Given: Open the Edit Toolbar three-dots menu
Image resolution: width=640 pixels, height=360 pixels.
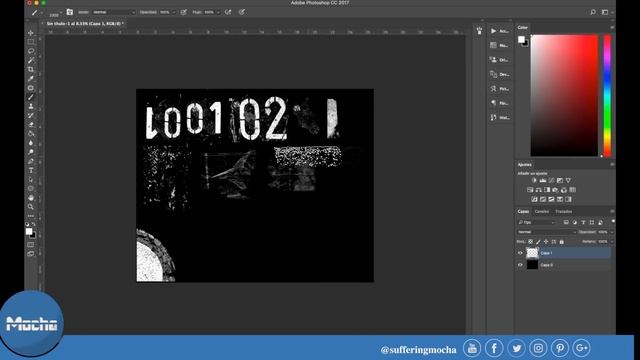Looking at the screenshot, I should pyautogui.click(x=31, y=216).
